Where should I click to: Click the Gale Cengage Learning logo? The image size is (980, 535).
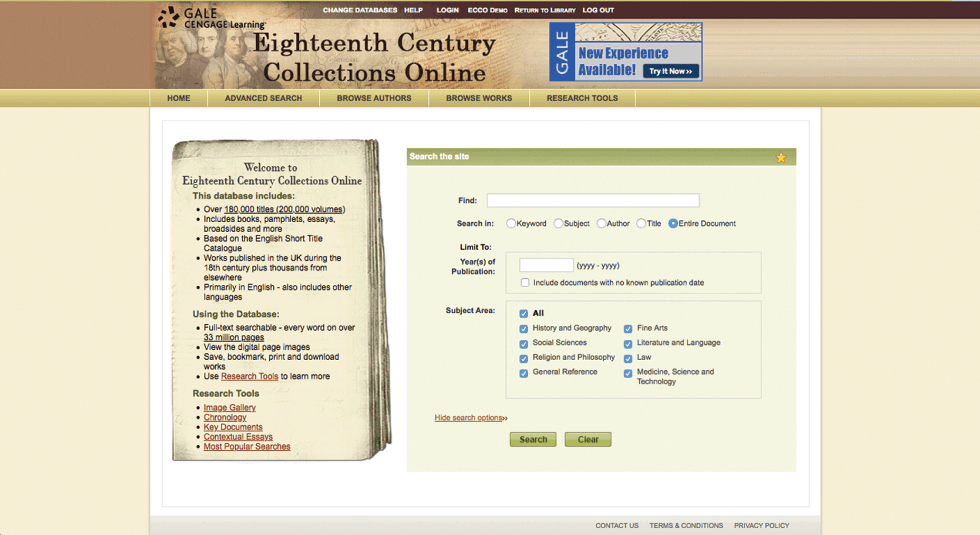pos(211,18)
